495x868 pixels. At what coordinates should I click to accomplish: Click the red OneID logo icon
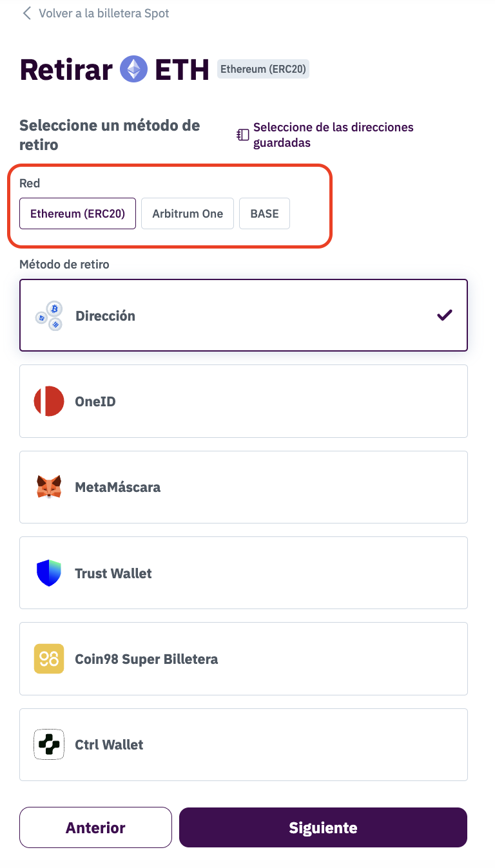click(49, 401)
